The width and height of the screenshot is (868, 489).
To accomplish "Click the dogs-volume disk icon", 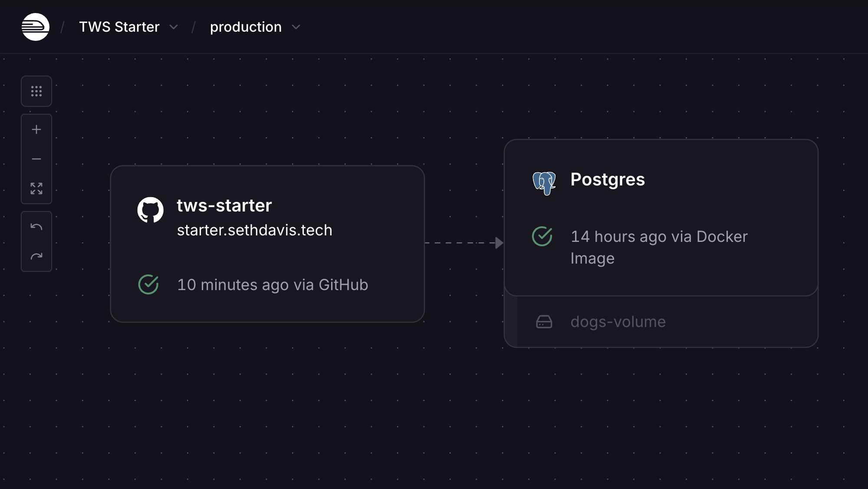I will point(544,322).
